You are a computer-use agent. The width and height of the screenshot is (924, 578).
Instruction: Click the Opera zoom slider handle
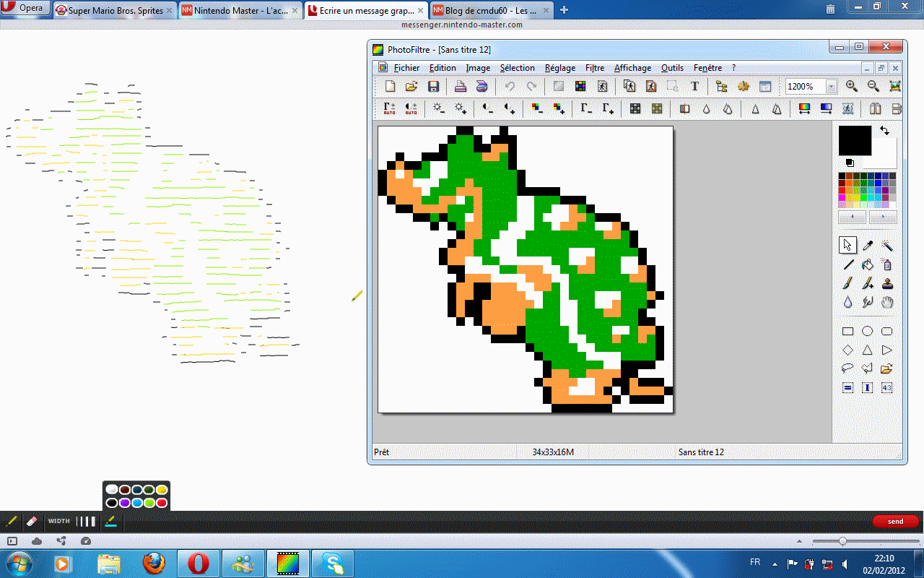click(x=842, y=541)
